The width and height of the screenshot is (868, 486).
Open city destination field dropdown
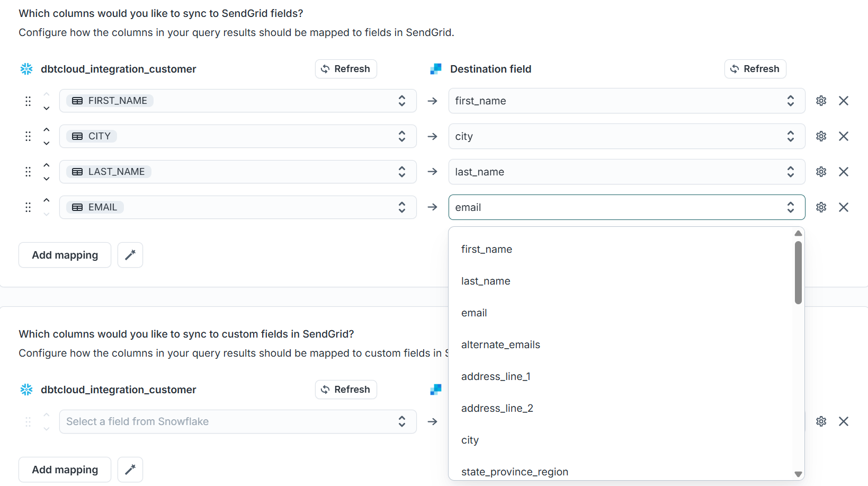[x=627, y=136]
